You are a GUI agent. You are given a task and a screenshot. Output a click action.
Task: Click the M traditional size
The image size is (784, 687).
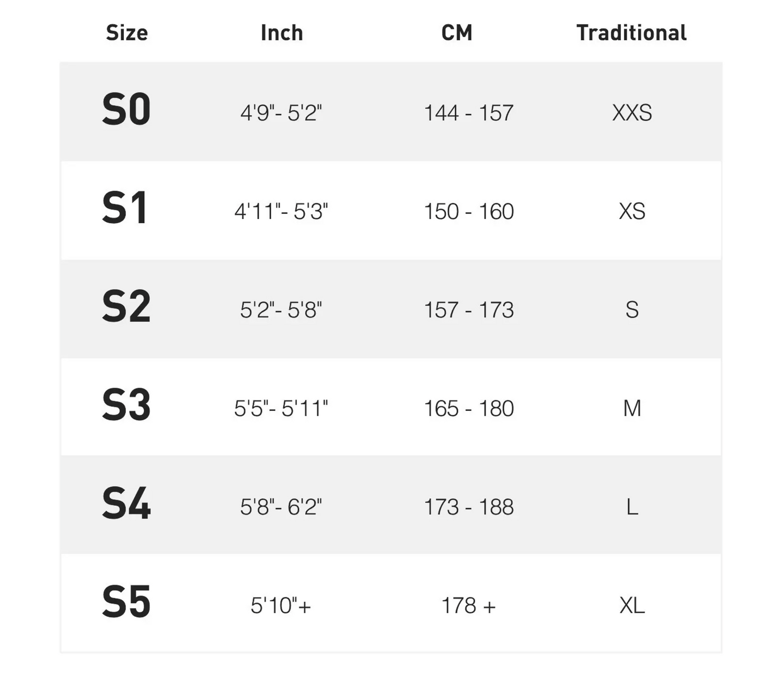tap(632, 408)
